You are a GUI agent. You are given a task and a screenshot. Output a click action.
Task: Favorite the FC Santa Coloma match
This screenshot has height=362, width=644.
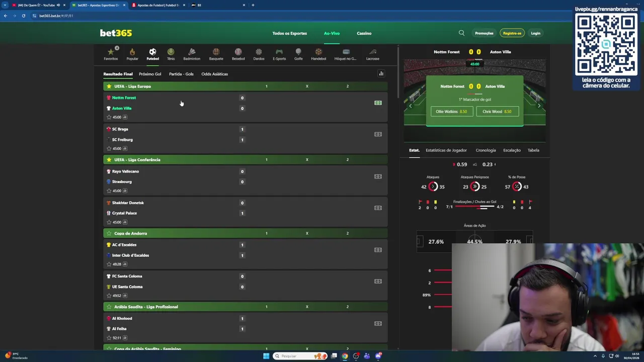(109, 296)
